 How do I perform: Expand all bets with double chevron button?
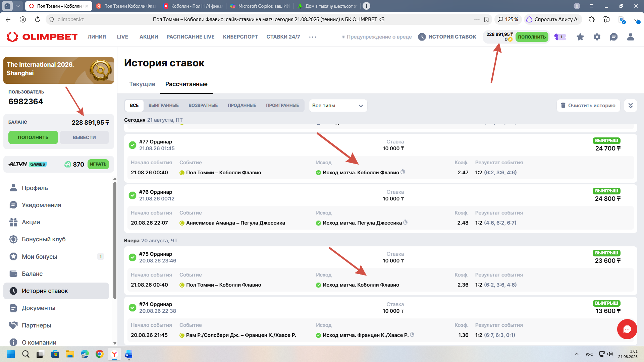(x=630, y=106)
